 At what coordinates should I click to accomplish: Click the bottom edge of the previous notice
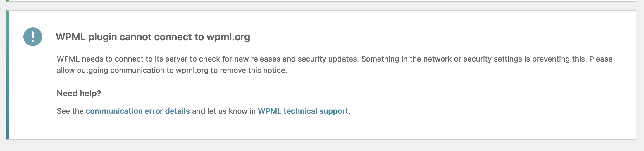(322, 1)
